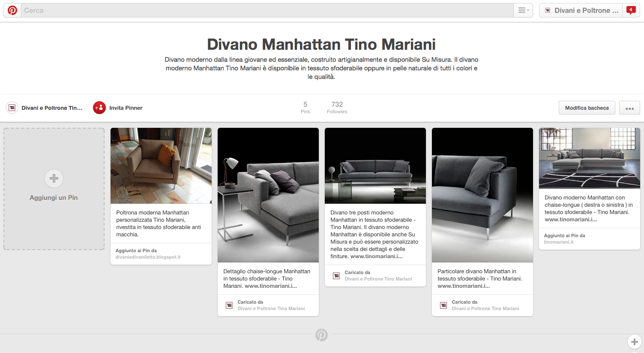Image resolution: width=644 pixels, height=353 pixels.
Task: Click the red Invita Pinner icon
Action: point(99,108)
